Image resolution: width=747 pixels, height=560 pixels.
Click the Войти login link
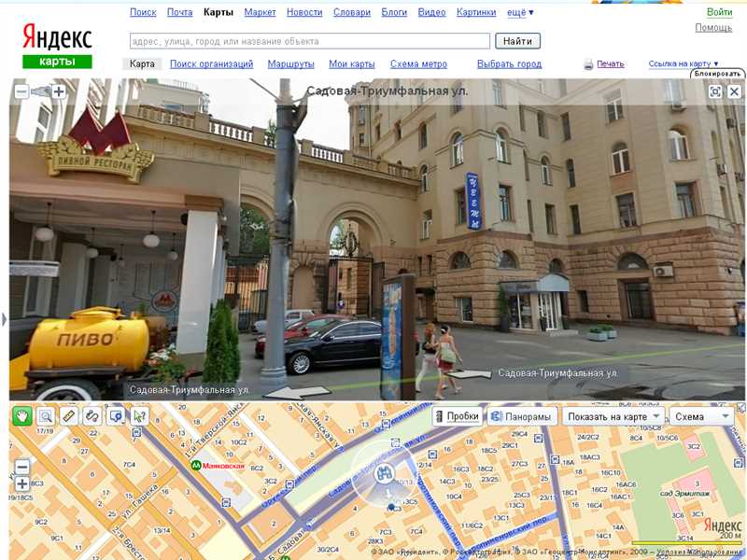coord(719,12)
